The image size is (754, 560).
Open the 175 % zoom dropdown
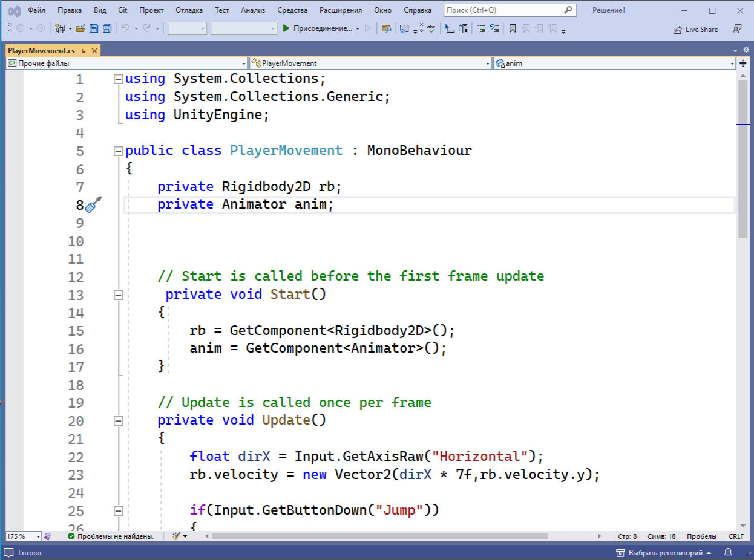coord(38,536)
